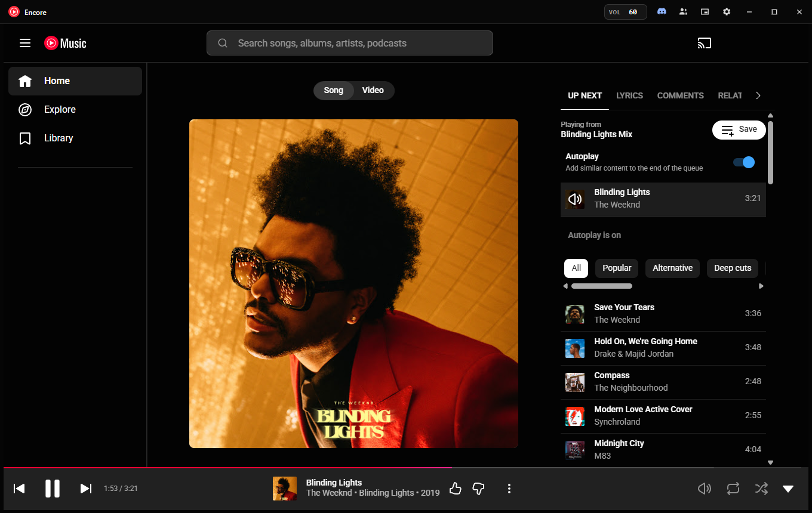Screen dimensions: 812x513
Task: Focus the search songs, albums, artists field
Action: (350, 43)
